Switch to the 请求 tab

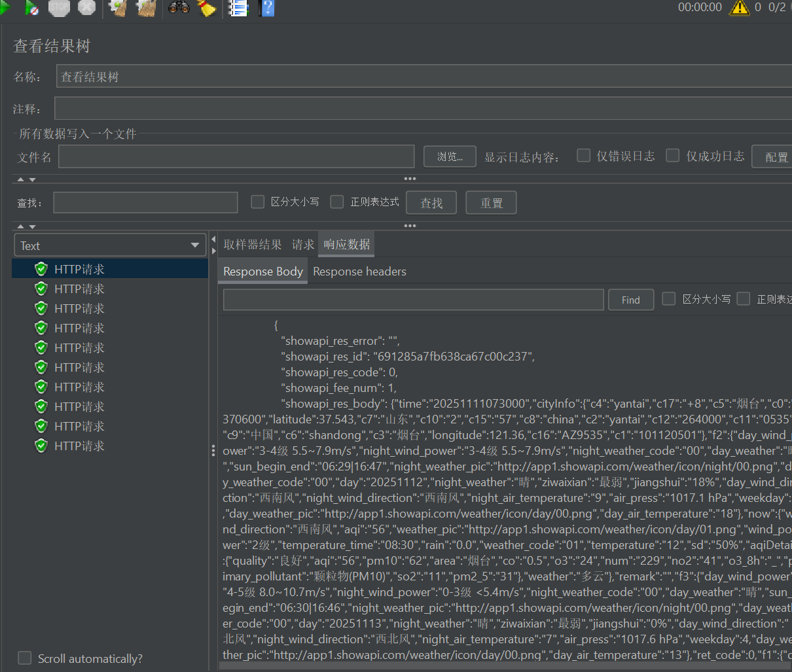point(303,244)
